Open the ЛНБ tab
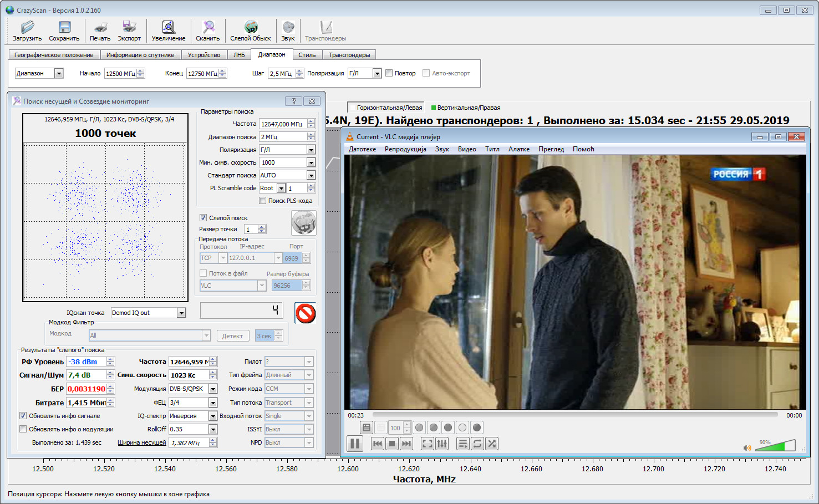819x504 pixels. (239, 55)
